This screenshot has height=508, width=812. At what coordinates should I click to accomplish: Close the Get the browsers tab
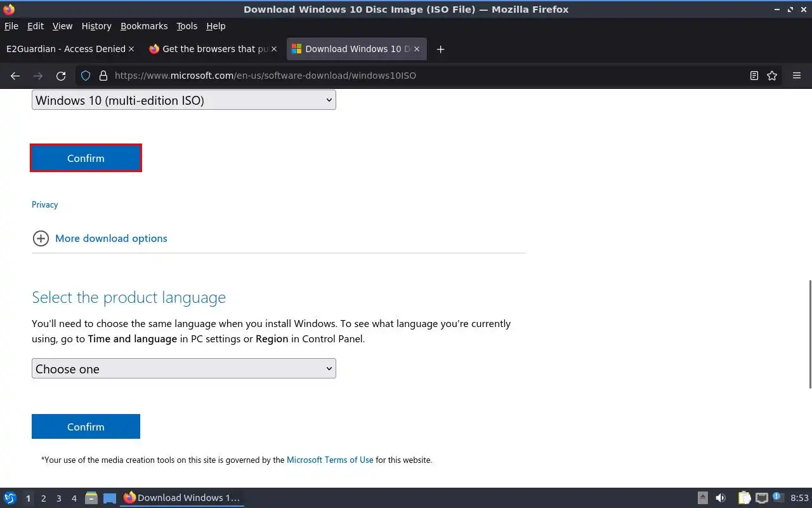[x=275, y=49]
